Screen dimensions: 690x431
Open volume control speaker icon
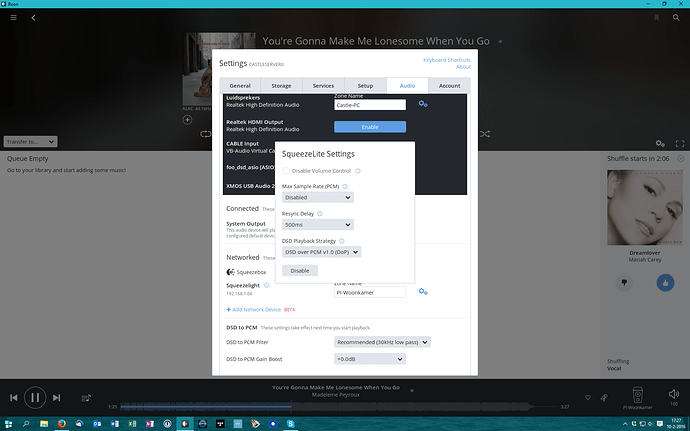[x=673, y=394]
